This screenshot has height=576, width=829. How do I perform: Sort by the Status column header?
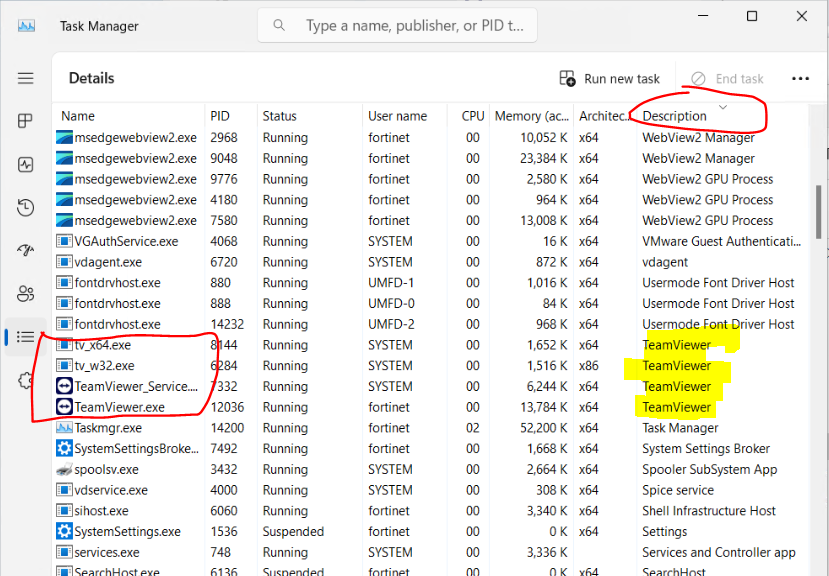coord(280,116)
